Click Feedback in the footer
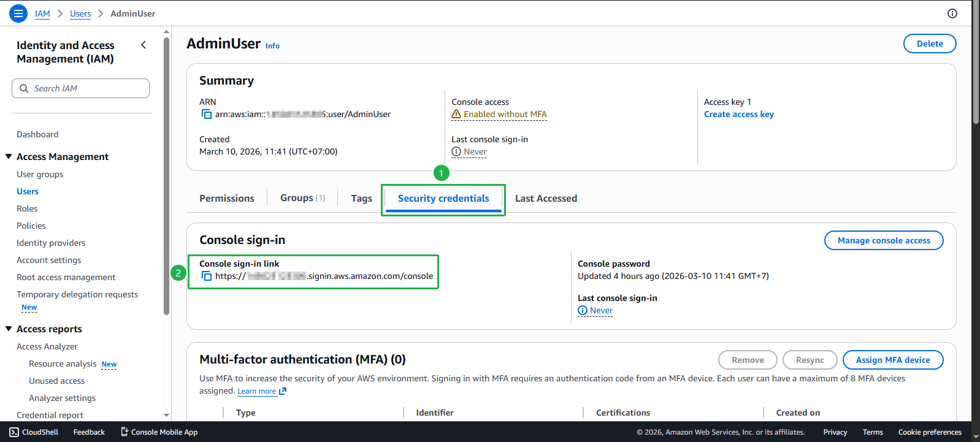Screen dimensions: 980x442 tap(89, 432)
